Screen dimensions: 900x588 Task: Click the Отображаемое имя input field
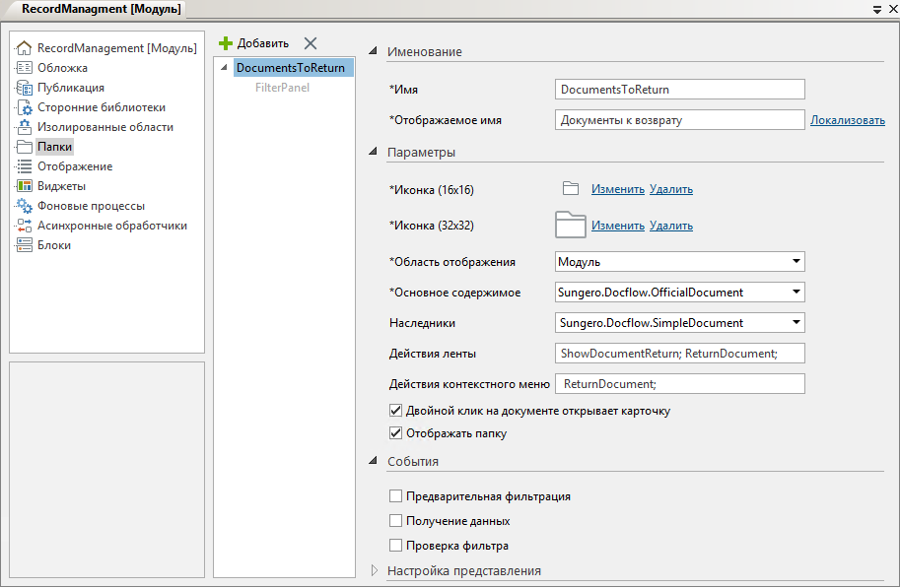(x=679, y=120)
